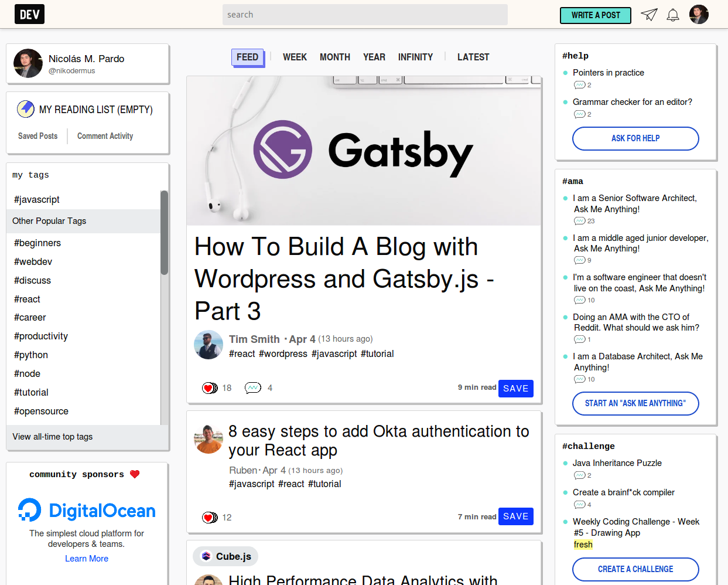The image size is (728, 585).
Task: Click the Cube.js organization logo
Action: 206,556
